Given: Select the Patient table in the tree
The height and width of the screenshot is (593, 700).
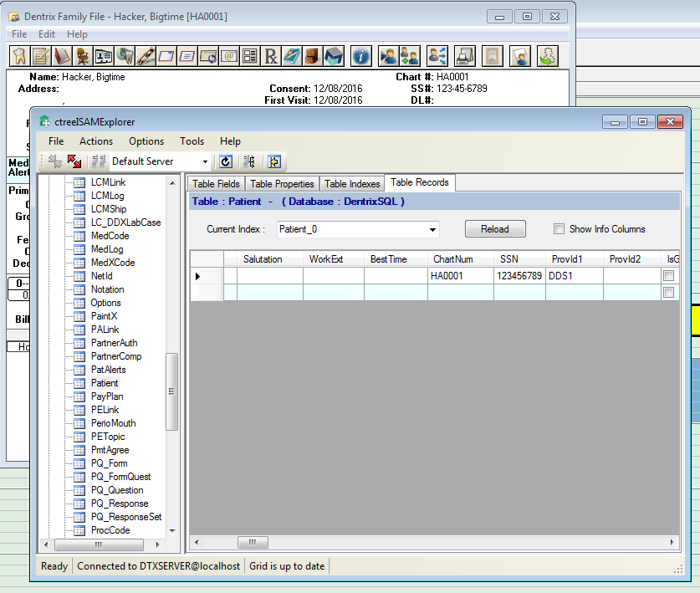Looking at the screenshot, I should click(x=105, y=383).
